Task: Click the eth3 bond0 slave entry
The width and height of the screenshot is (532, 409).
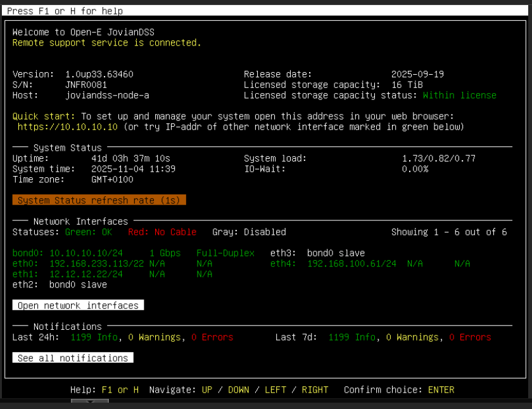Action: coord(317,253)
